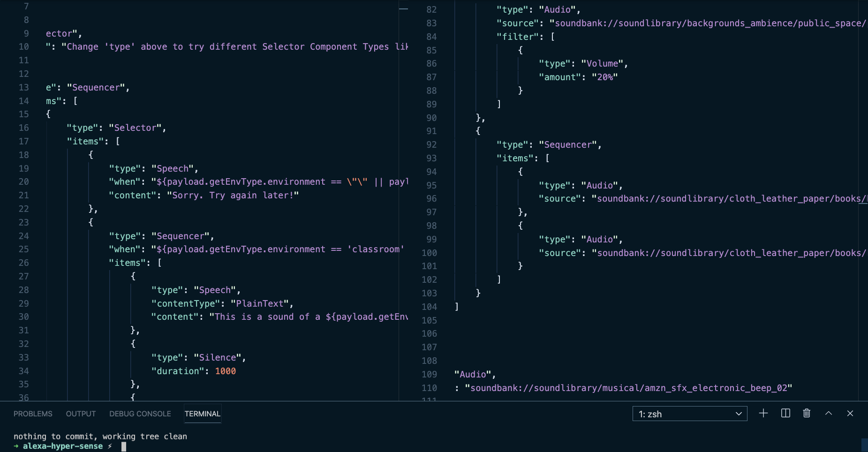The image size is (868, 452).
Task: Click "Sequencer" value on line 92
Action: [x=568, y=144]
